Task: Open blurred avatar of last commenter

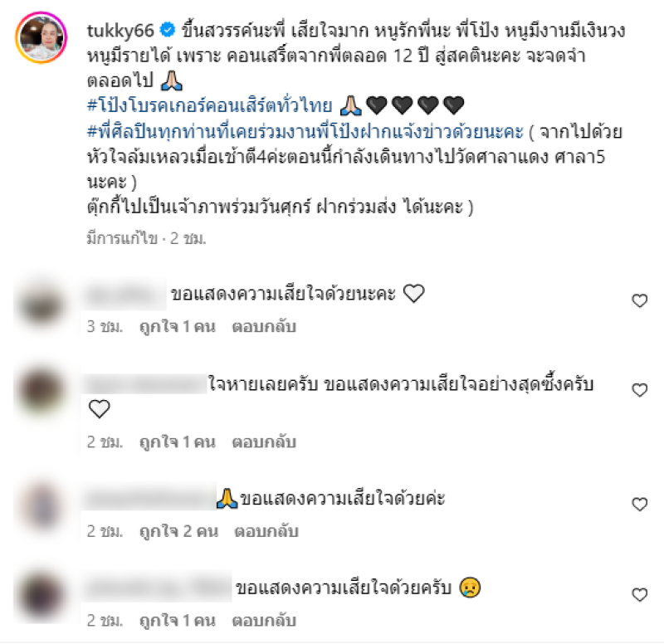Action: 41,596
